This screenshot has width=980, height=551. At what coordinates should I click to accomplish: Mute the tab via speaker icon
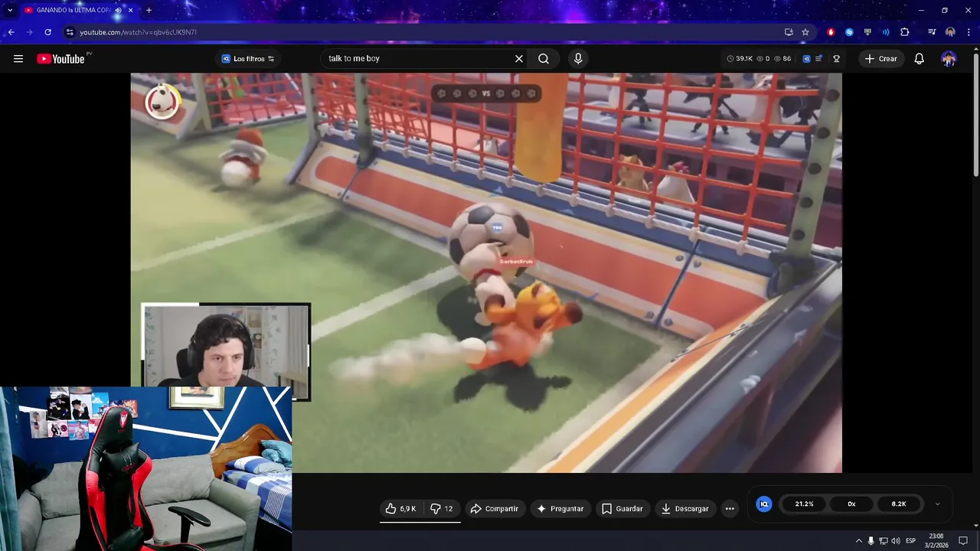click(118, 11)
